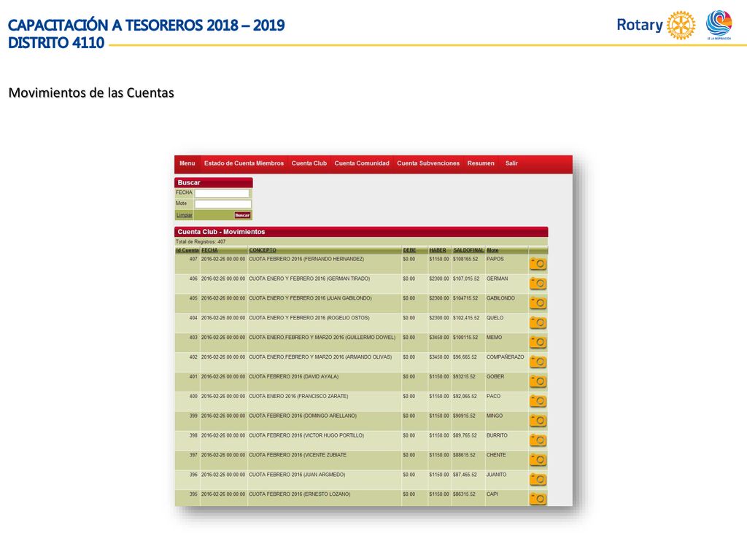This screenshot has height=560, width=747.
Task: Click saldo final $86315.52
Action: tap(464, 494)
